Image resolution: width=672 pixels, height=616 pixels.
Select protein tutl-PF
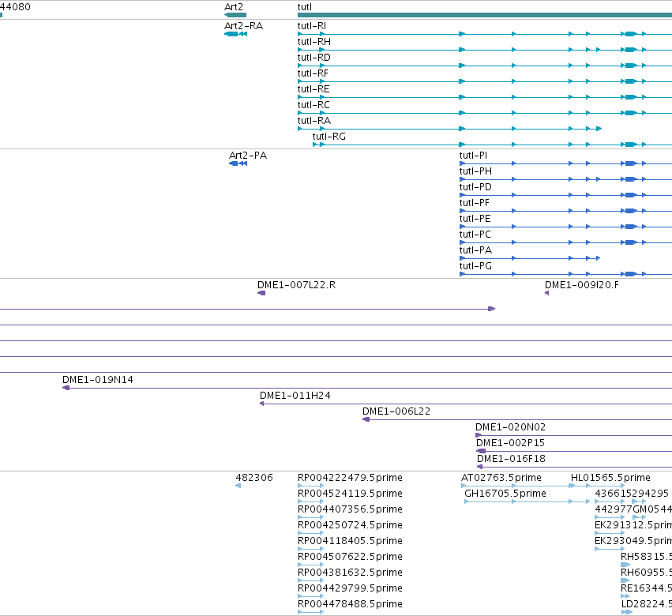[475, 203]
